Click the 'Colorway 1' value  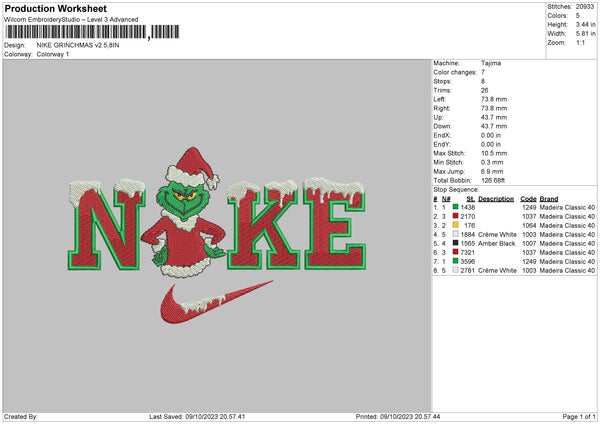click(x=53, y=54)
